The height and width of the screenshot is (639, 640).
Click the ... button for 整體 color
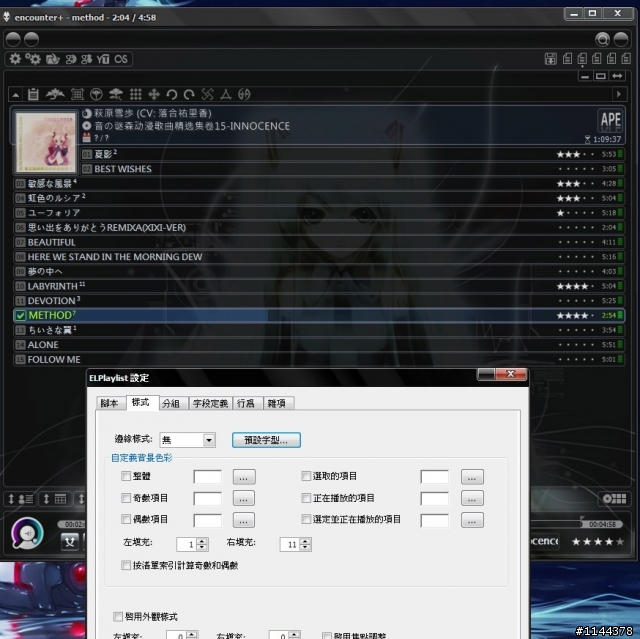click(x=244, y=477)
